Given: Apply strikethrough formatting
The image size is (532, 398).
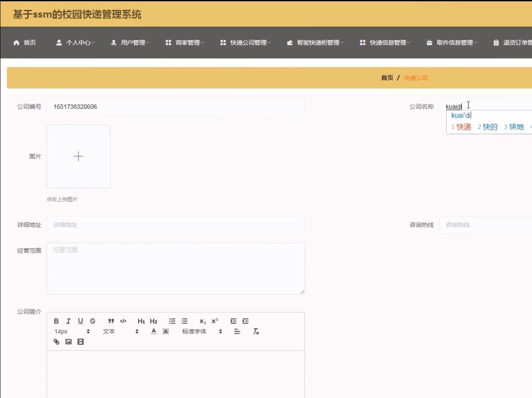Looking at the screenshot, I should point(92,320).
